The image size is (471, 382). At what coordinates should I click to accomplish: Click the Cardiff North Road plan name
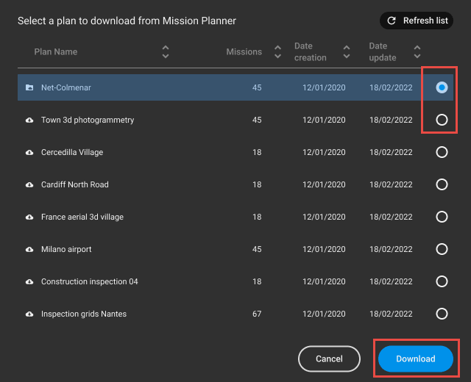[75, 185]
